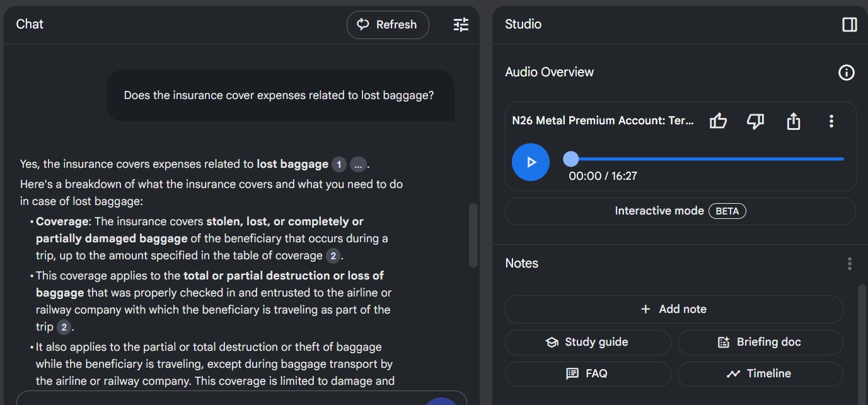The height and width of the screenshot is (405, 868).
Task: Give thumbs up to audio overview
Action: (718, 121)
